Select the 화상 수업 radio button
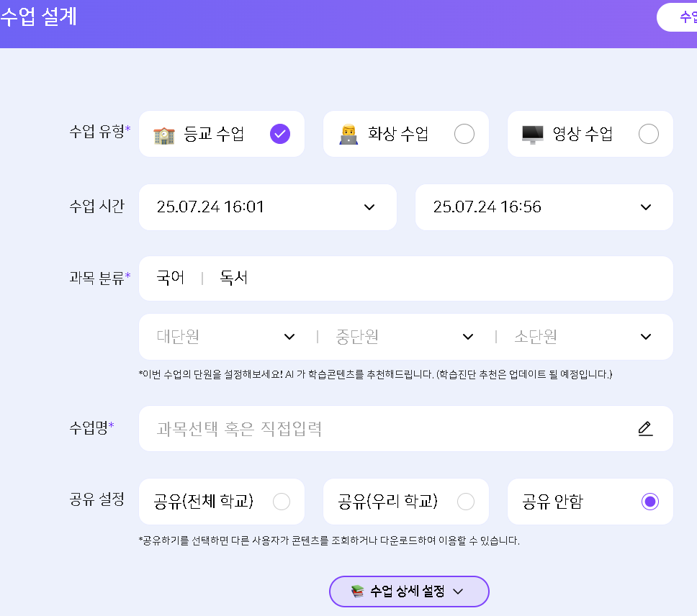Viewport: 697px width, 616px height. [x=464, y=134]
